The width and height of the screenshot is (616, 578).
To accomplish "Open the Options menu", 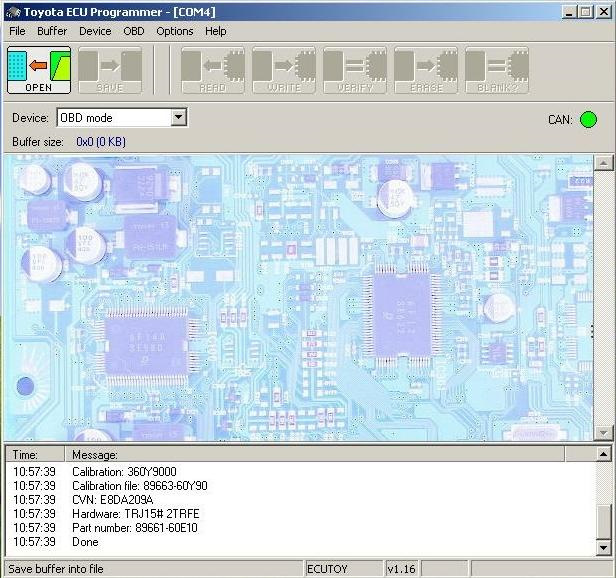I will (175, 31).
